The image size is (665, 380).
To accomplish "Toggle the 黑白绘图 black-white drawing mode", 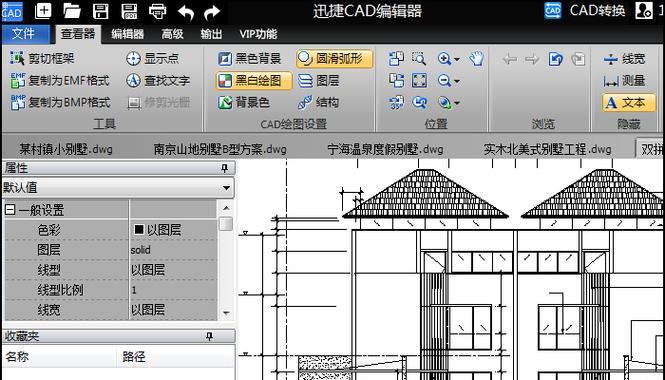I will pos(254,81).
